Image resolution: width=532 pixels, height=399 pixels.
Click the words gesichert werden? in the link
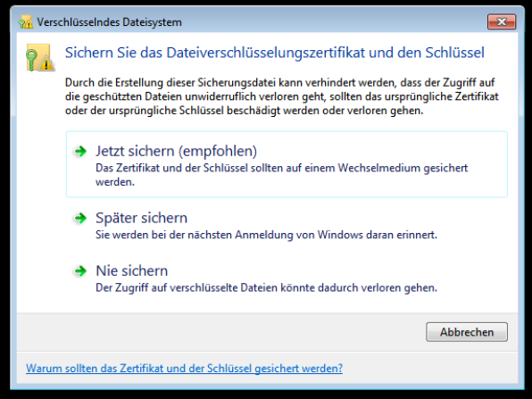(298, 368)
